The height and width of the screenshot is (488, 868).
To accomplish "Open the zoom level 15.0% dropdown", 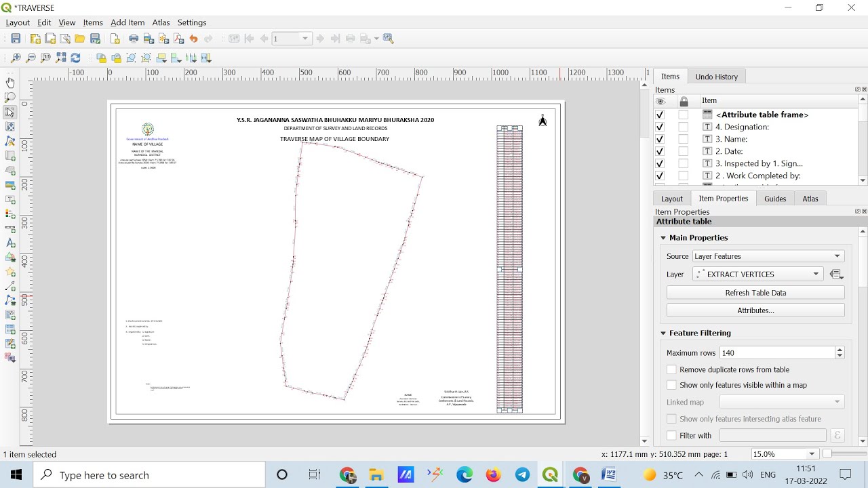I will point(812,454).
